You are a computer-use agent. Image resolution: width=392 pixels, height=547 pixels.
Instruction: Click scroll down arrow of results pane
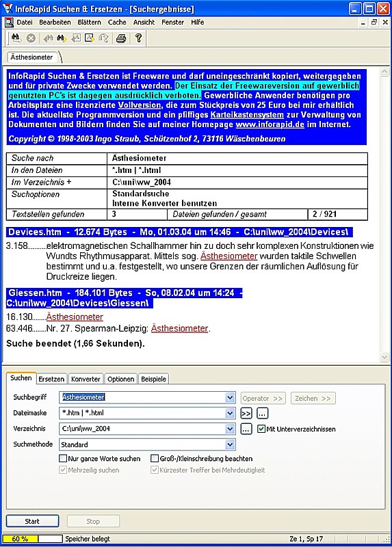click(x=384, y=357)
